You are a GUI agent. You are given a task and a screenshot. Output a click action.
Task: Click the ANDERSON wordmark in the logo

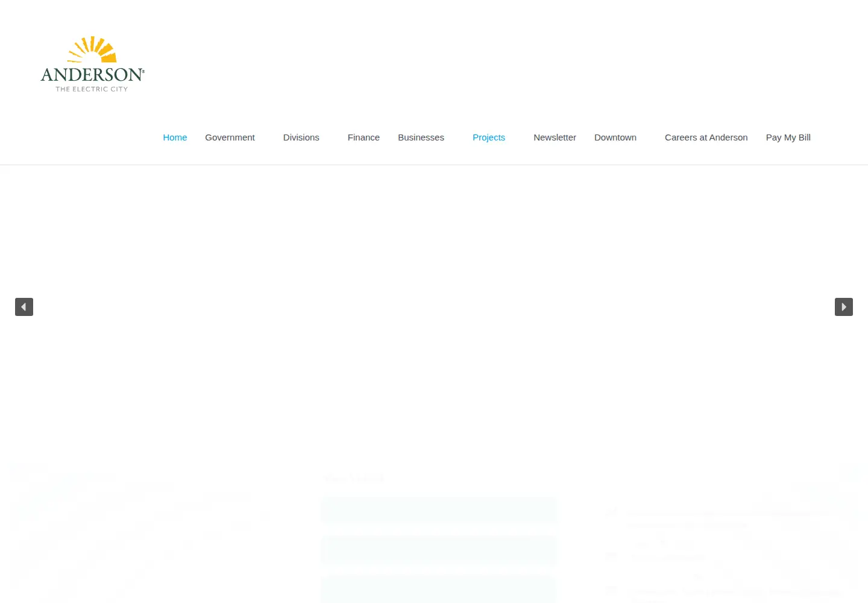92,75
